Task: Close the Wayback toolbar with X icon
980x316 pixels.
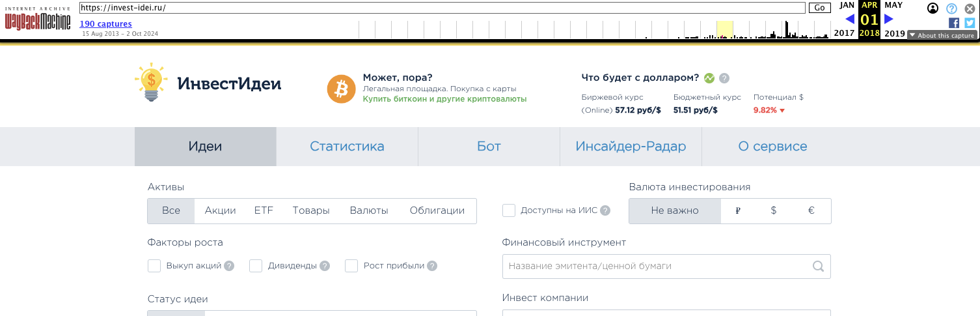Action: click(970, 8)
